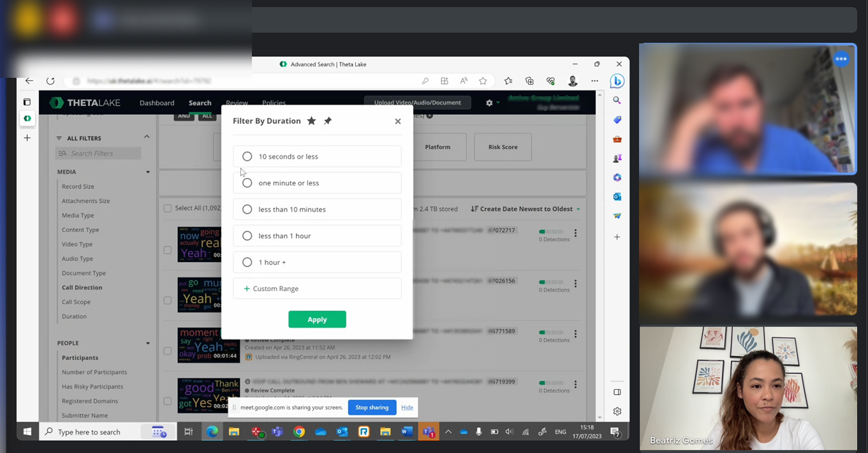The width and height of the screenshot is (868, 453).
Task: Go to the Dashboard tab
Action: pos(157,103)
